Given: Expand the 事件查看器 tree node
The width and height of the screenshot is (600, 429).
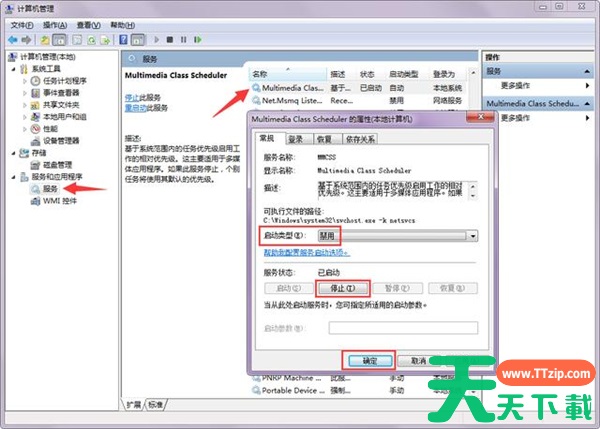Looking at the screenshot, I should pos(25,93).
